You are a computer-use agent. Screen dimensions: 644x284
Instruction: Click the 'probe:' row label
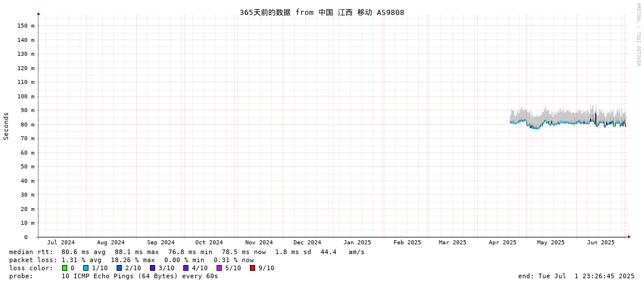[x=21, y=277]
